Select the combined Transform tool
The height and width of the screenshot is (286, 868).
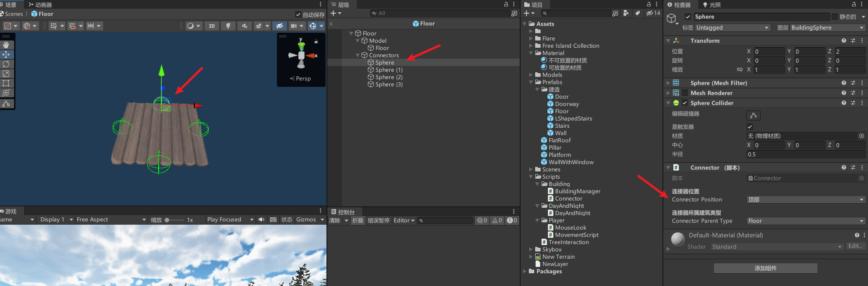click(6, 93)
